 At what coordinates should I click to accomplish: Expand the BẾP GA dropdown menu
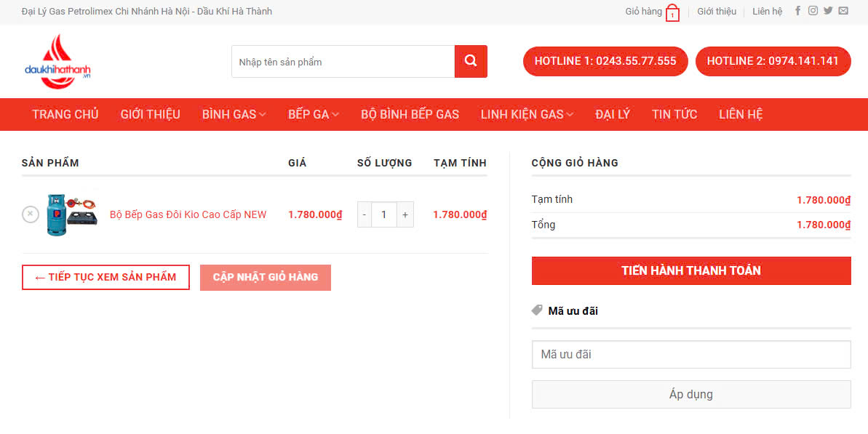coord(313,114)
